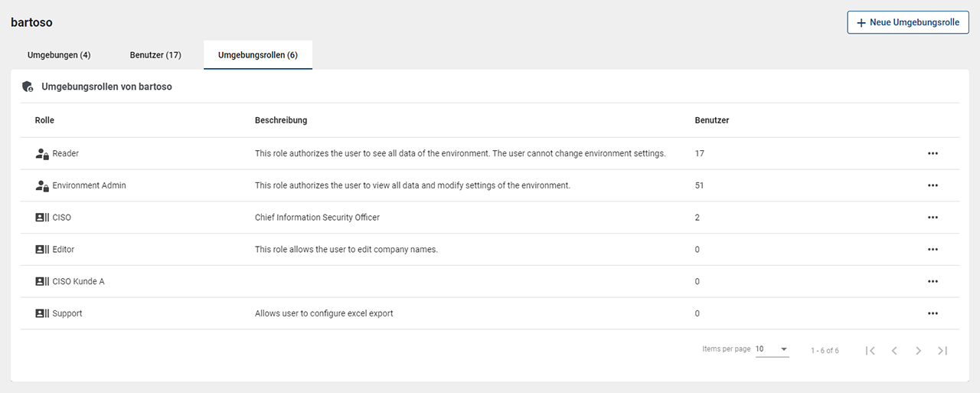Switch to the Benutzer (17) tab
Viewport: 980px width, 393px height.
click(155, 55)
